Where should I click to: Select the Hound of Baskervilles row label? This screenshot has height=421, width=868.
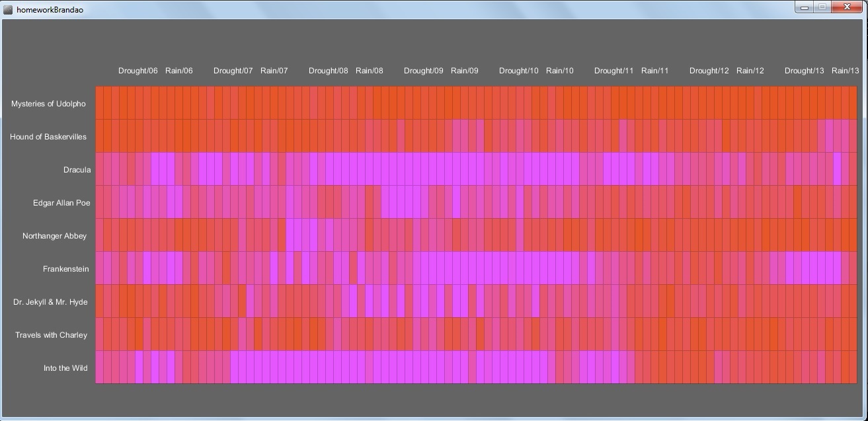click(48, 137)
